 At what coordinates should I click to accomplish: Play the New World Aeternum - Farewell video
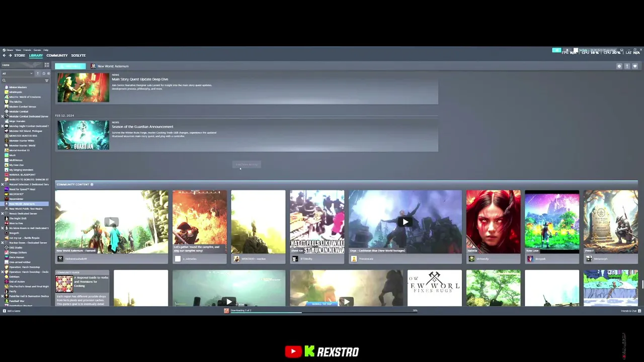(x=111, y=222)
